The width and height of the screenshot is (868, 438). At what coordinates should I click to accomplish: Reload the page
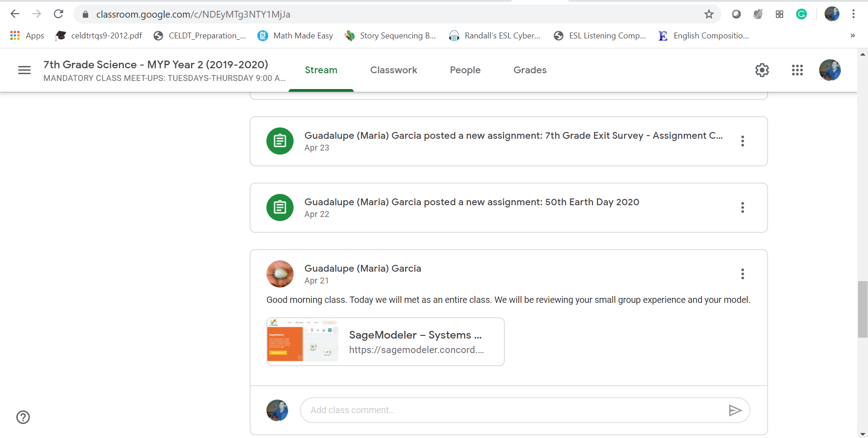[58, 14]
